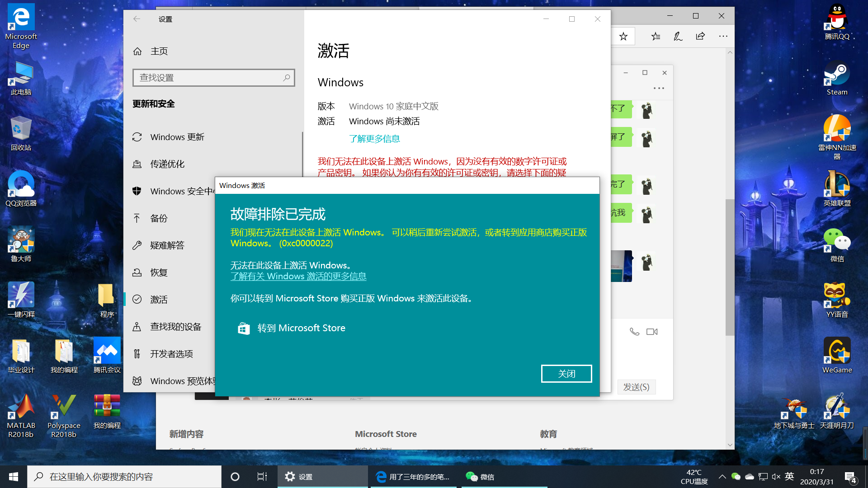Screen dimensions: 868x488
Task: Launch Polyspace R2018b shortcut
Action: [64, 416]
